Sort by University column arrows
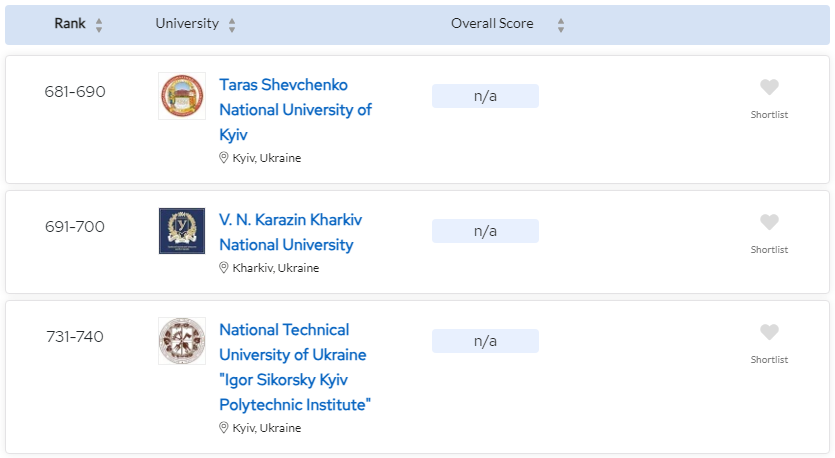Viewport: 835px width, 458px height. coord(232,25)
